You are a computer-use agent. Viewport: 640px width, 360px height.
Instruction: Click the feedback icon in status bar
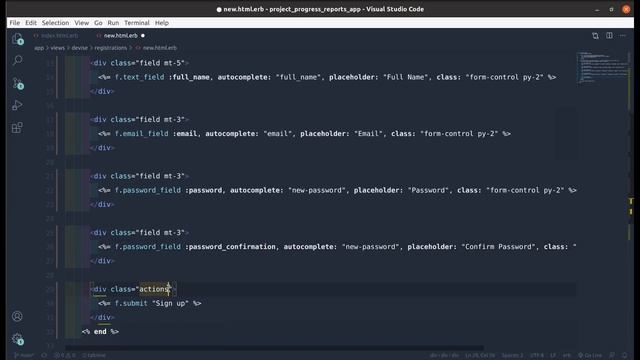coord(612,355)
